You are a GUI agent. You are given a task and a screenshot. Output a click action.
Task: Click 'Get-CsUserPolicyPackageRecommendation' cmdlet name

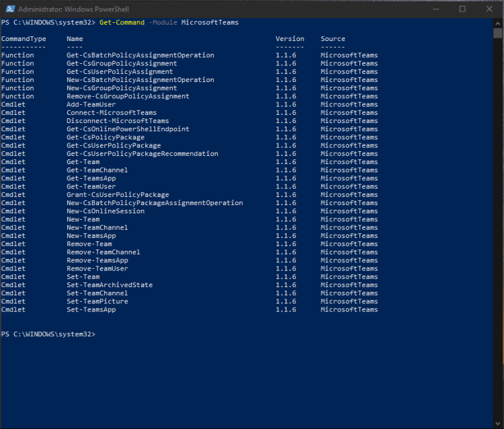click(142, 154)
